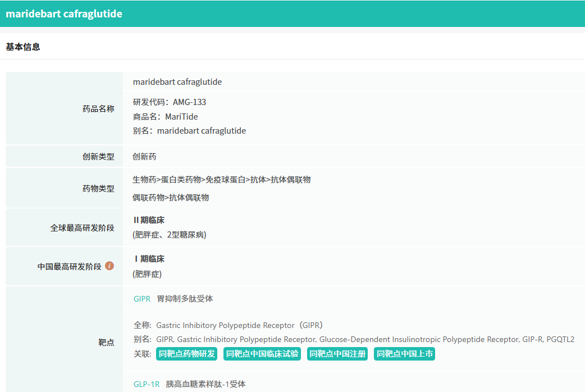The height and width of the screenshot is (392, 585).
Task: Click the 同靶点中国注册 button
Action: point(337,354)
